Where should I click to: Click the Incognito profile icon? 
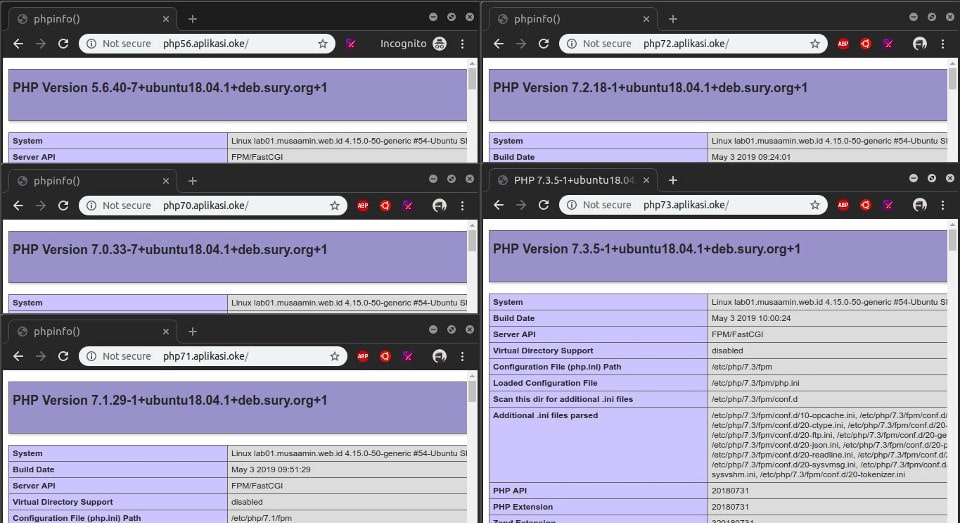click(x=440, y=43)
